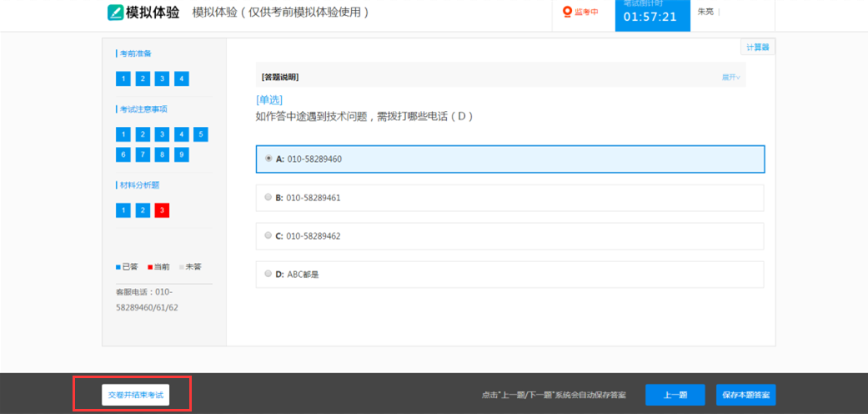This screenshot has width=868, height=414.
Task: Click 保存本题答案 to save answer
Action: point(745,395)
